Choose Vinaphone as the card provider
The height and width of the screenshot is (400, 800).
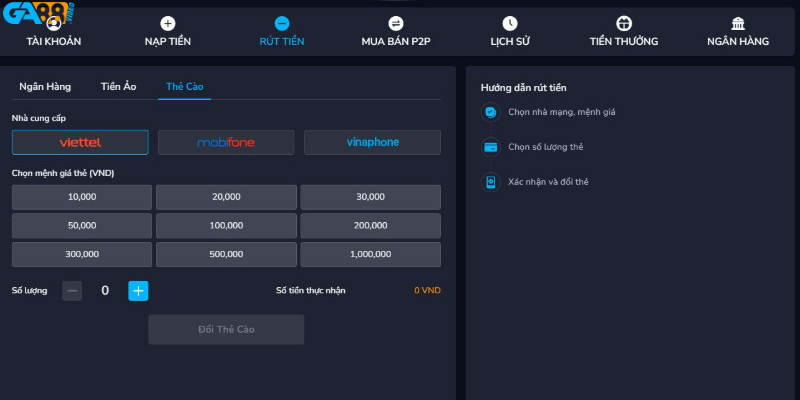click(x=372, y=142)
